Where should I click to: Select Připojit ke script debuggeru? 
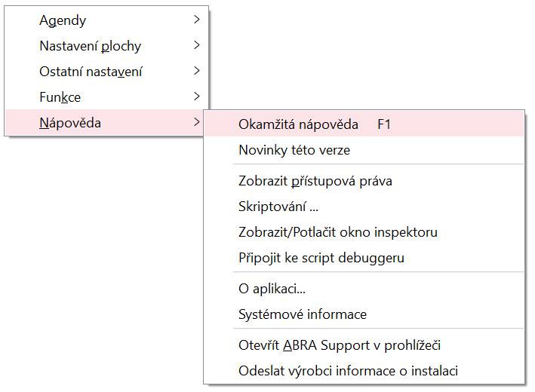pyautogui.click(x=321, y=258)
